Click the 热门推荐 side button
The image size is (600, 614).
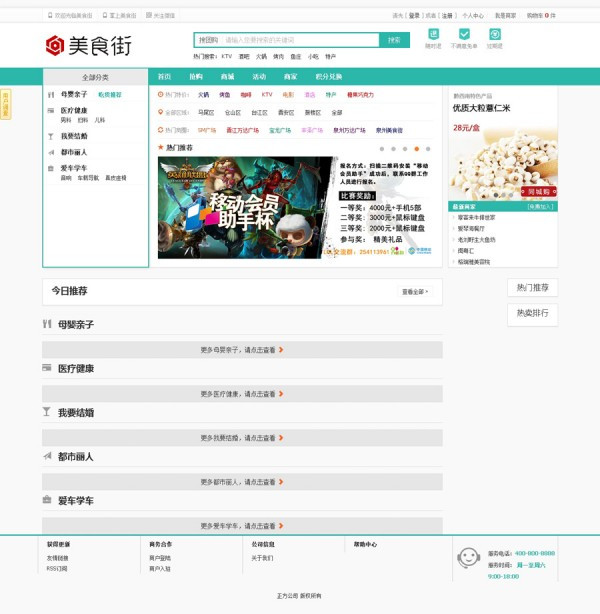pos(532,288)
